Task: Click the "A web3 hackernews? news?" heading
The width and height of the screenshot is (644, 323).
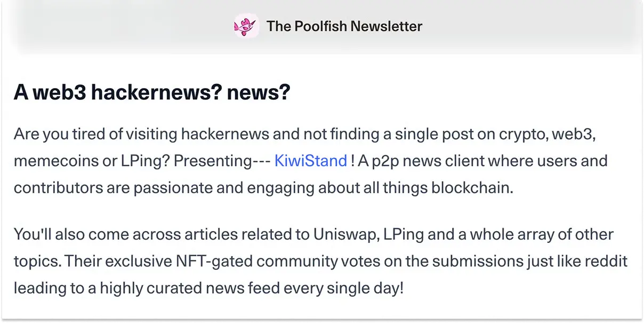Action: click(152, 92)
